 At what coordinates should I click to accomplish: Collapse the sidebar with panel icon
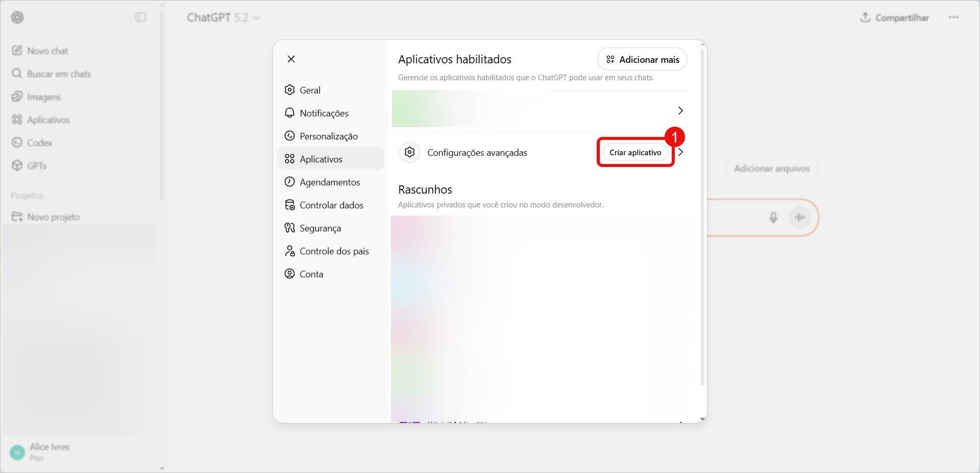click(140, 17)
